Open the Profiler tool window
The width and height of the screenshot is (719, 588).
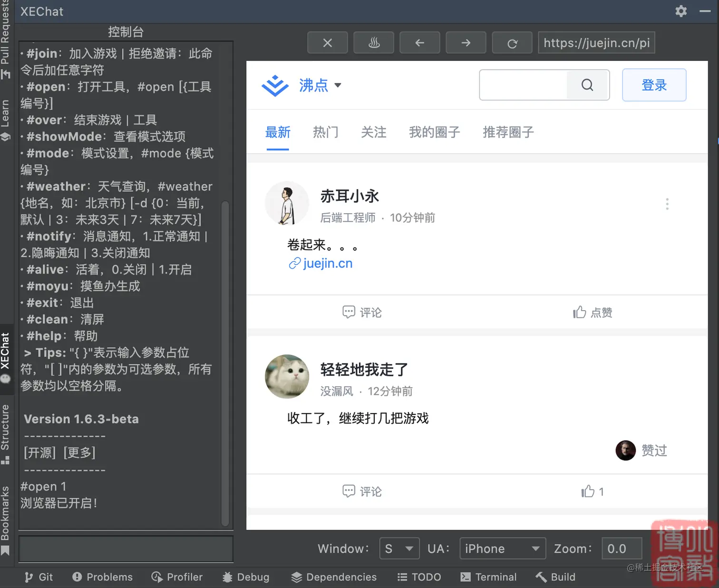[176, 577]
